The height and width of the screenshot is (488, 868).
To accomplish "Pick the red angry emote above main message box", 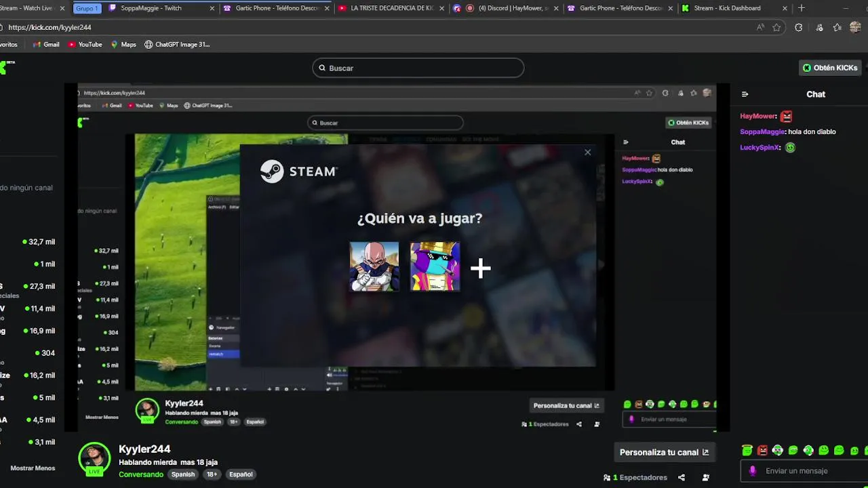I will coord(762,450).
